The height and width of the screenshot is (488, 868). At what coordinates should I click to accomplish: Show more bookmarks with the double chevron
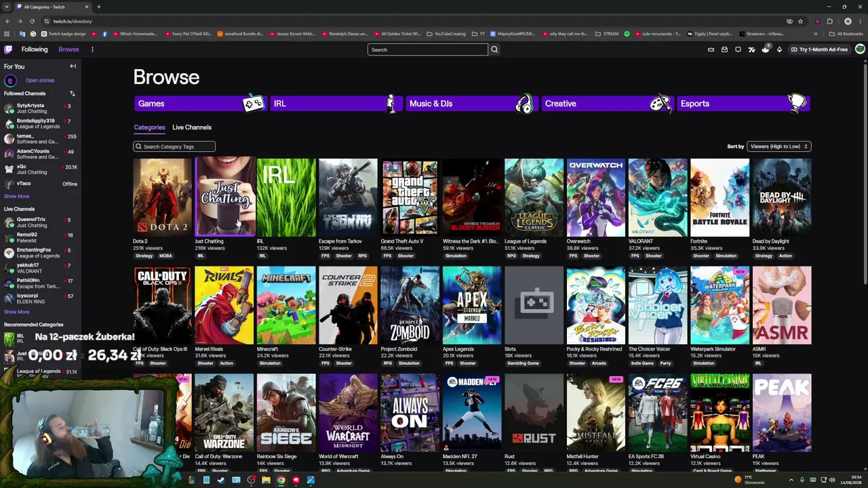816,34
